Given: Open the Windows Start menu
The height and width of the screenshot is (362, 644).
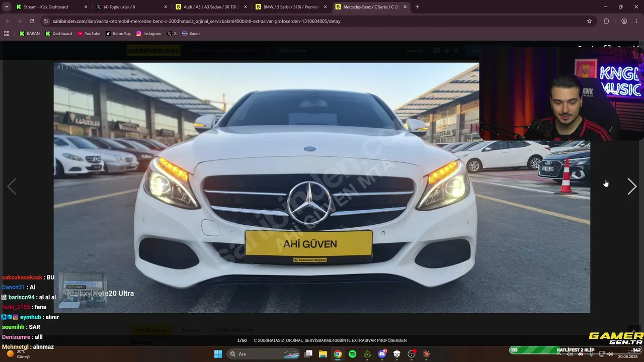Looking at the screenshot, I should 218,354.
